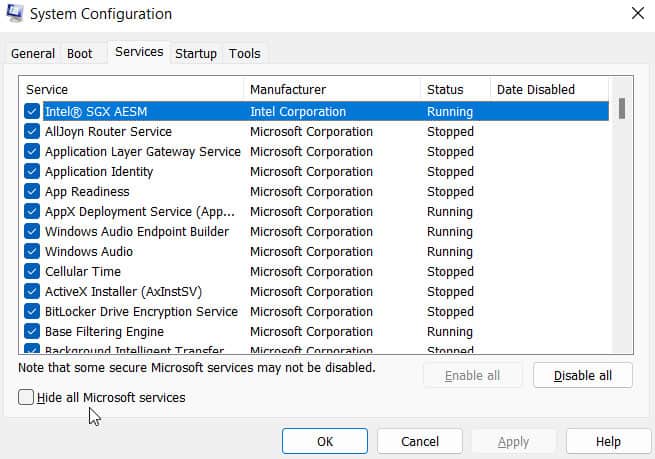Uncheck the Intel SGX AESM service checkbox
655x459 pixels.
(32, 112)
